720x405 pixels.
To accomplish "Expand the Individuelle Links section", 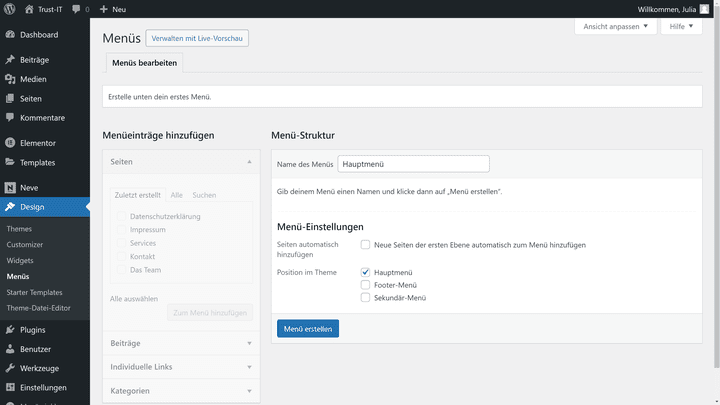I will point(181,367).
